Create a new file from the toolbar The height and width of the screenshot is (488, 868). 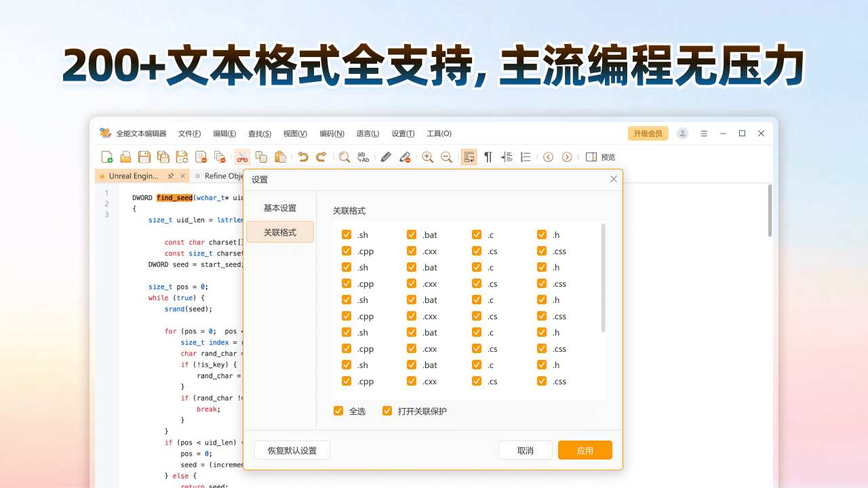point(107,157)
